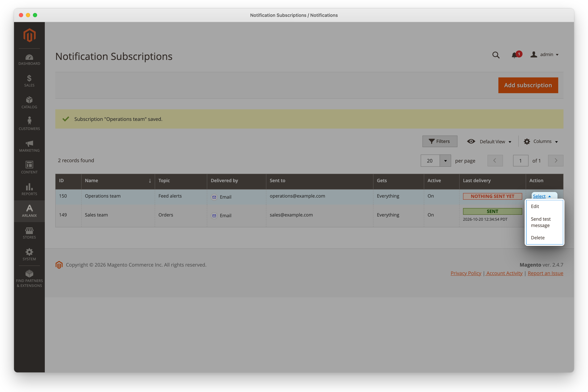This screenshot has width=588, height=392.
Task: Click the Magento logo in sidebar
Action: [x=29, y=35]
